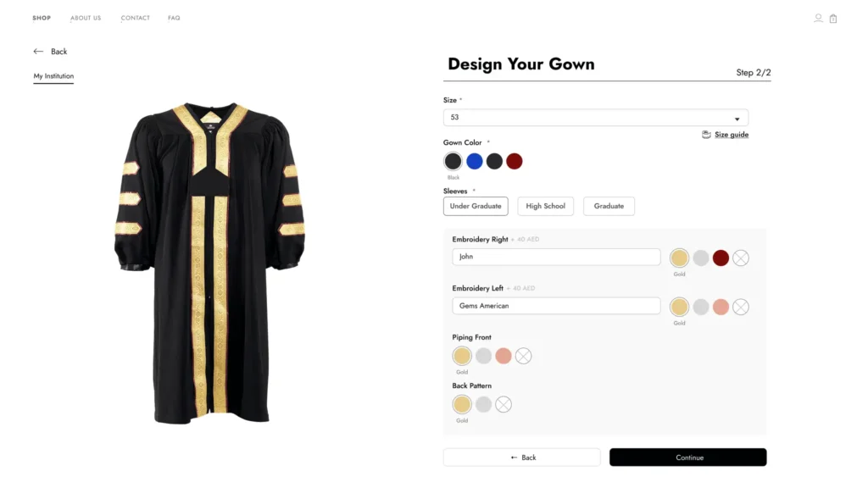Select crossed-out circle for Back Pattern
This screenshot has height=488, width=868.
point(504,404)
